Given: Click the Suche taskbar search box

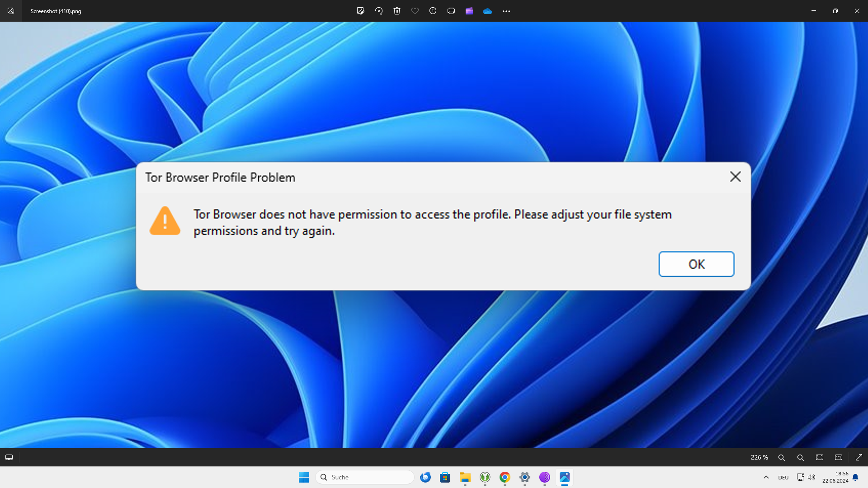Looking at the screenshot, I should 365,477.
